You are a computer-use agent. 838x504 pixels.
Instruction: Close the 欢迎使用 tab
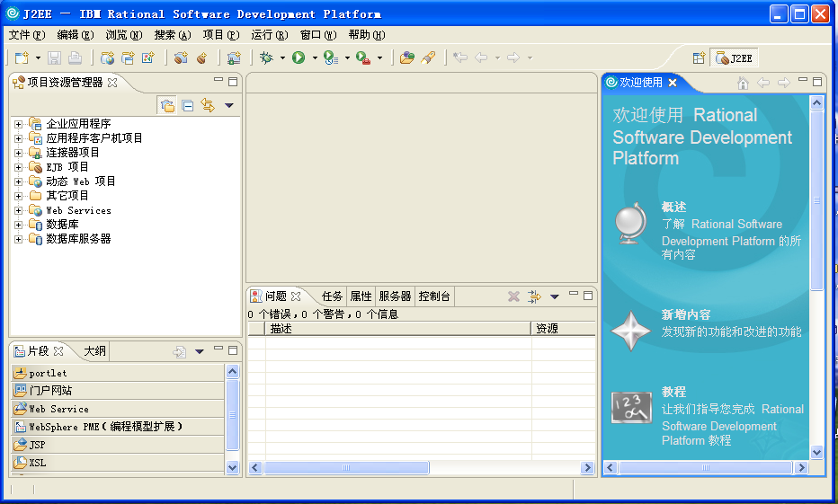(x=673, y=83)
